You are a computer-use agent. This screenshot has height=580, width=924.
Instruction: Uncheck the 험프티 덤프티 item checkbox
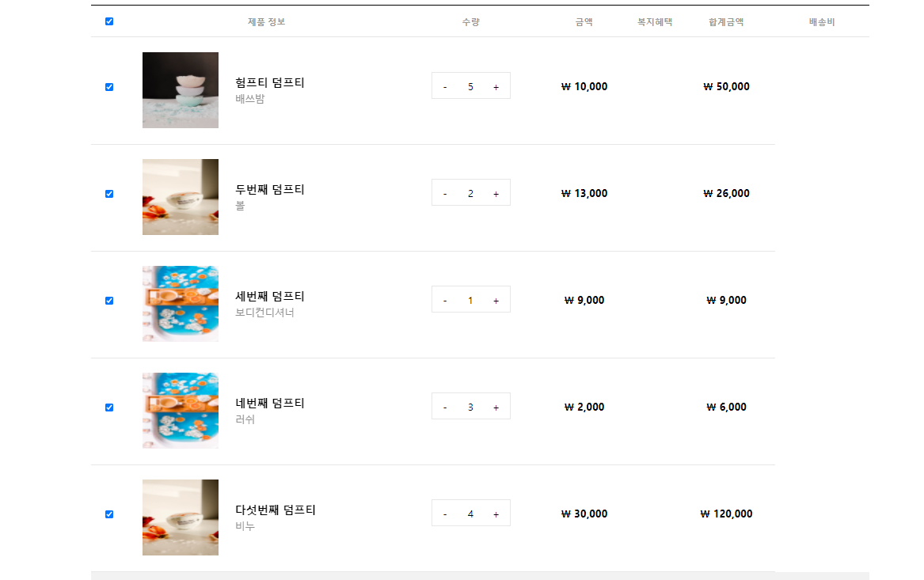click(x=109, y=87)
